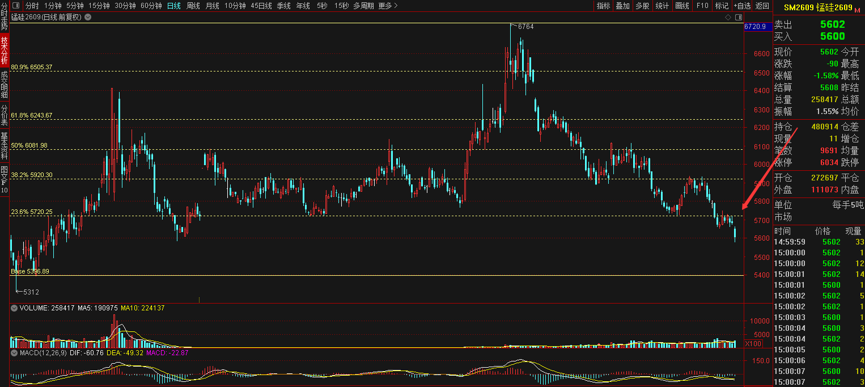
Task: Select the 45日线 period
Action: (x=261, y=6)
